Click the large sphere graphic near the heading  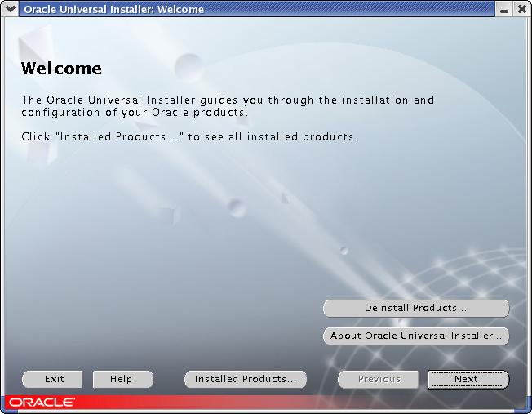pos(188,65)
